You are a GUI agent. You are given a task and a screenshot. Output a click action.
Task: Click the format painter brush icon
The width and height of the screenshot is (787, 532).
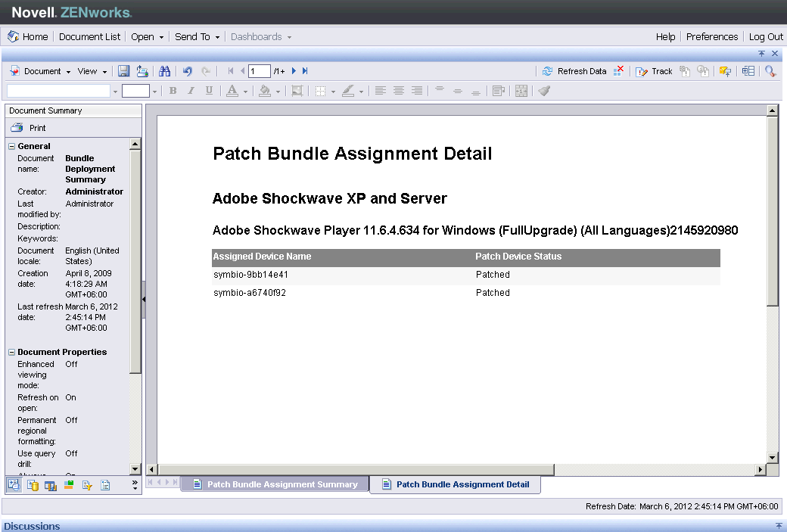(544, 91)
